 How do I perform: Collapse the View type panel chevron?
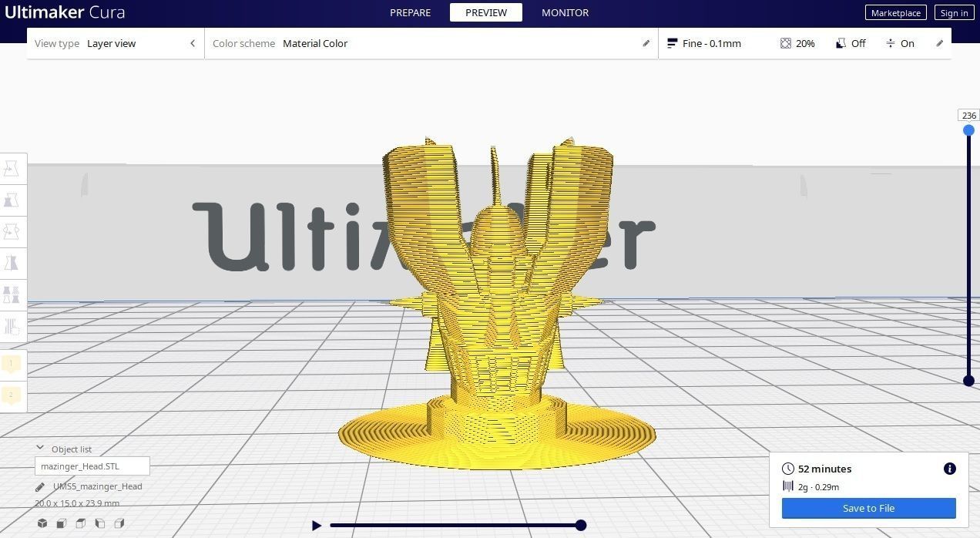coord(193,43)
